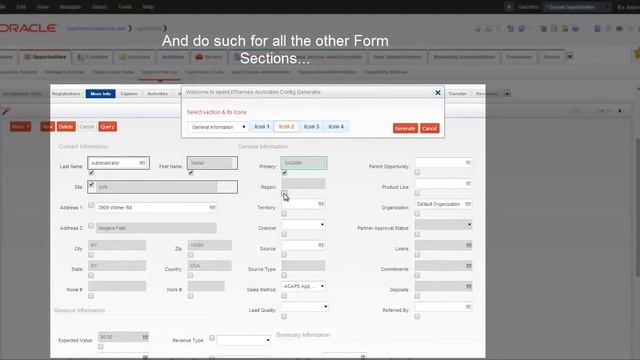The image size is (640, 360).
Task: Choose Icon 1 in the dialog
Action: [262, 127]
